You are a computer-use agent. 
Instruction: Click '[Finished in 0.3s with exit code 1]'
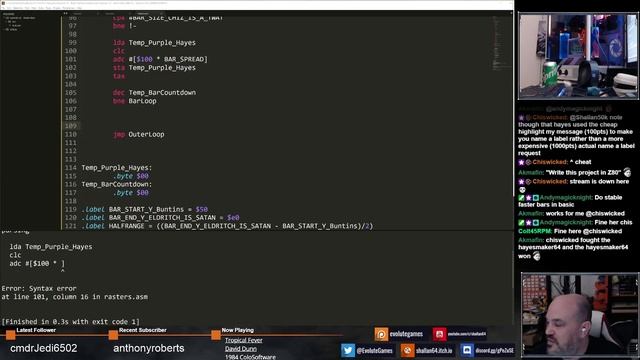click(71, 322)
